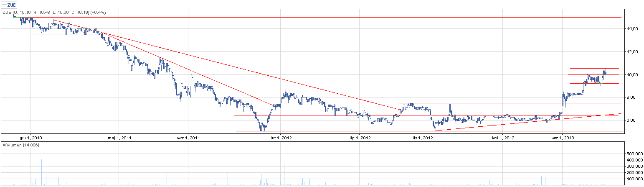Image resolution: width=644 pixels, height=187 pixels.
Task: Click the 12,00 price axis label
Action: point(632,52)
